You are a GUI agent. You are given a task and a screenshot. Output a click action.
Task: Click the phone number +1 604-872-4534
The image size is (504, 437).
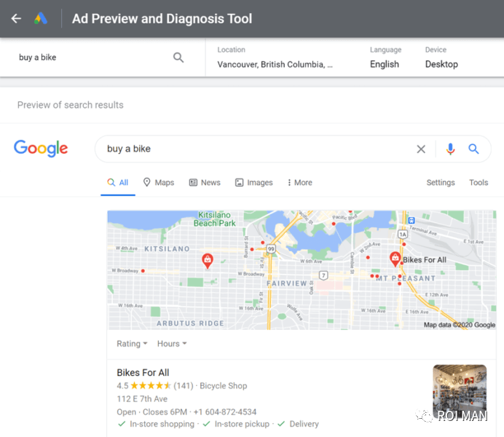click(x=225, y=412)
